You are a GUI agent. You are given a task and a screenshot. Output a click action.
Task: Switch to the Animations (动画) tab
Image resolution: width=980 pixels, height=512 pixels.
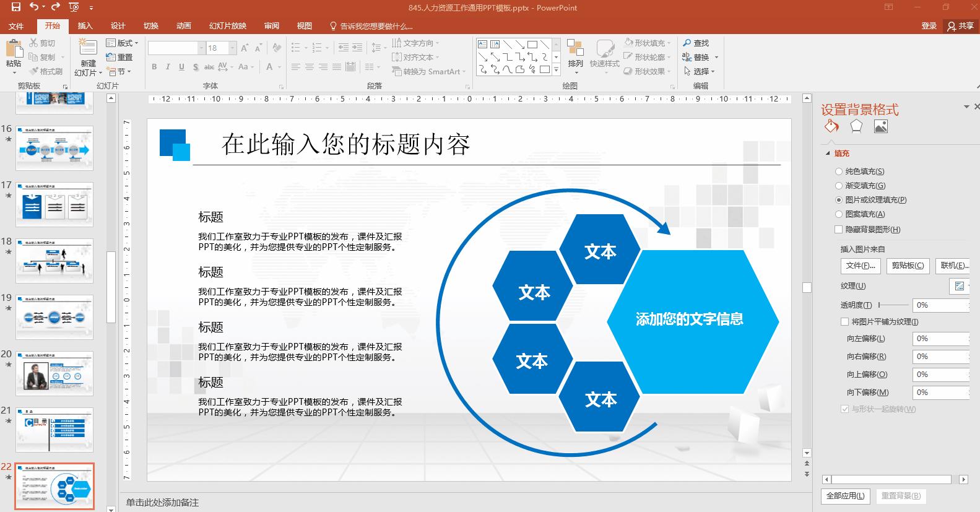tap(183, 26)
